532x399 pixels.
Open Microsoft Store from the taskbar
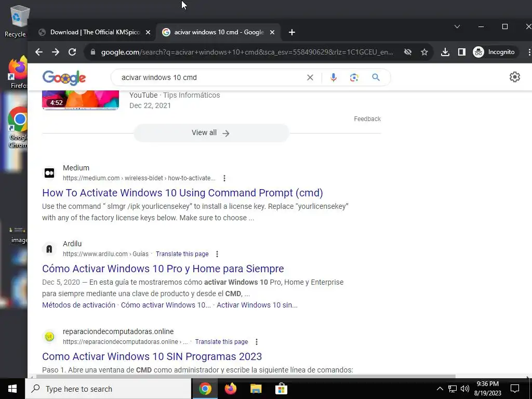click(281, 389)
